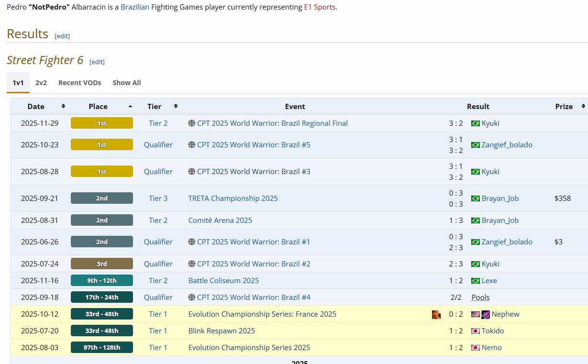Open the Tier 1 link for Blink Respawn
This screenshot has width=588, height=364.
[158, 331]
